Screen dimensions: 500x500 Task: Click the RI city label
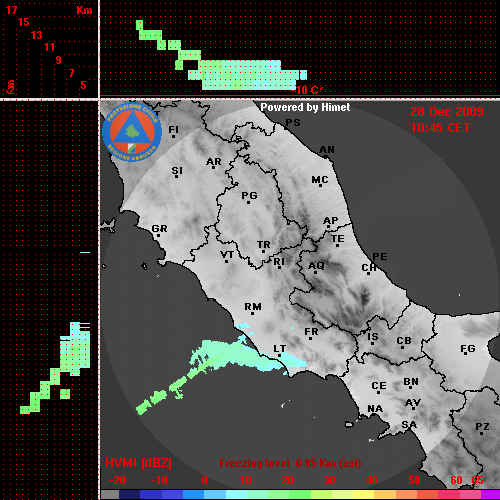pyautogui.click(x=279, y=261)
